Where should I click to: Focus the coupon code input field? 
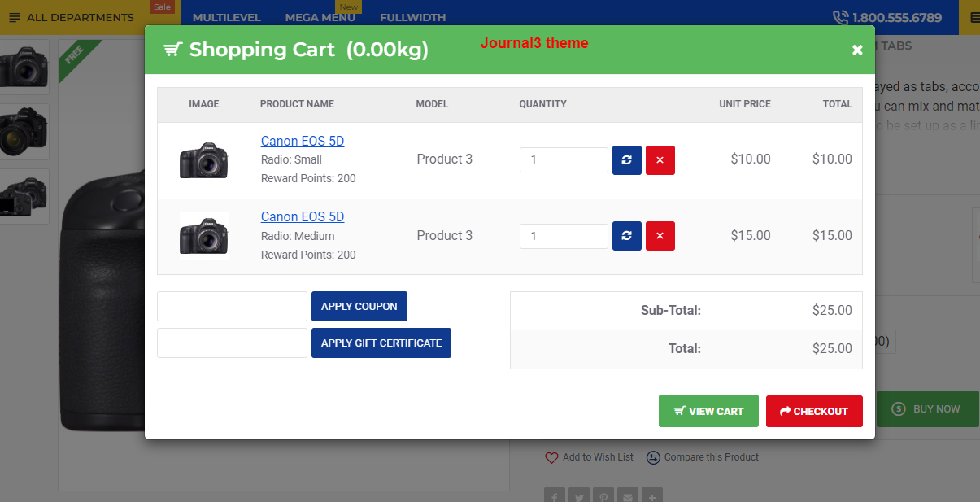coord(232,307)
